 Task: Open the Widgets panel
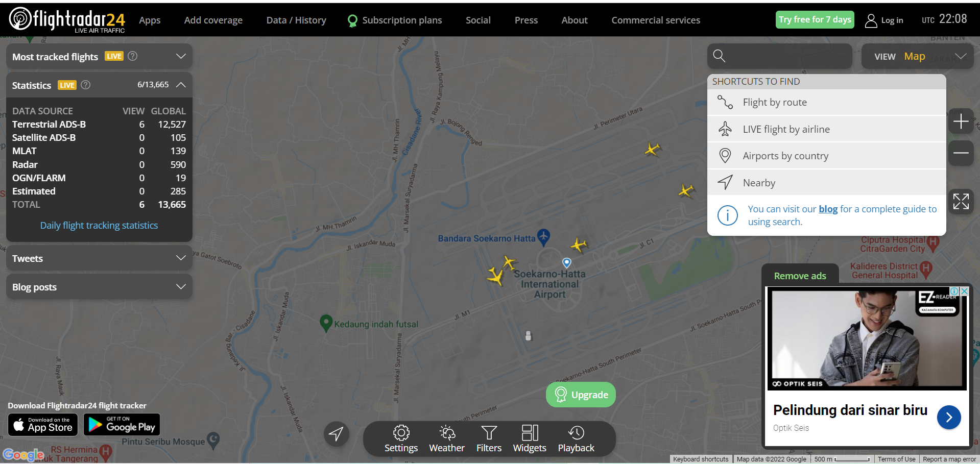[x=529, y=438]
